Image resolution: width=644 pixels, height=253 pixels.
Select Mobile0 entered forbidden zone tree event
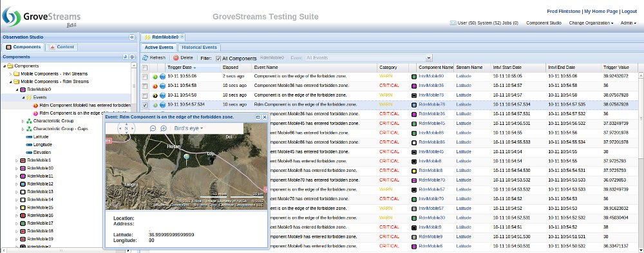tap(85, 105)
